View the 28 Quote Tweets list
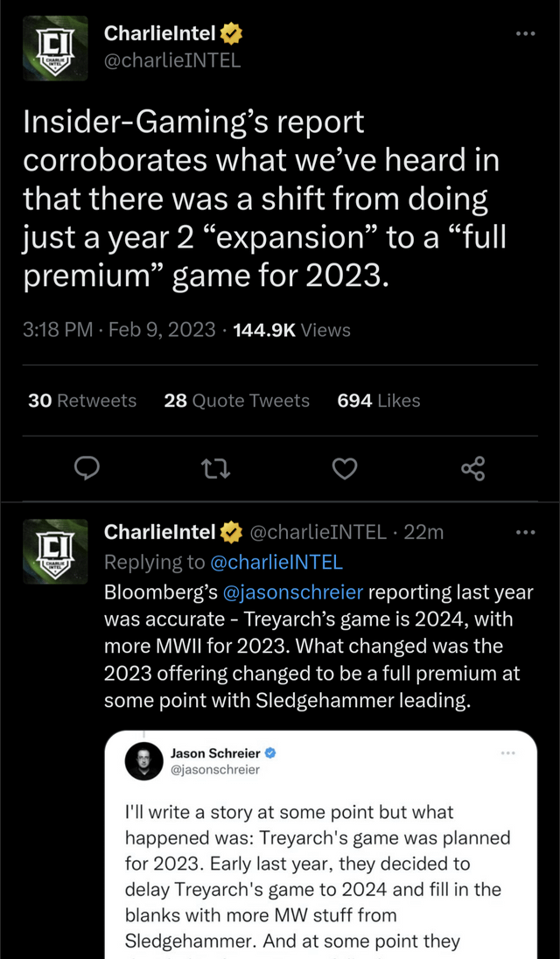Image resolution: width=560 pixels, height=959 pixels. [236, 401]
